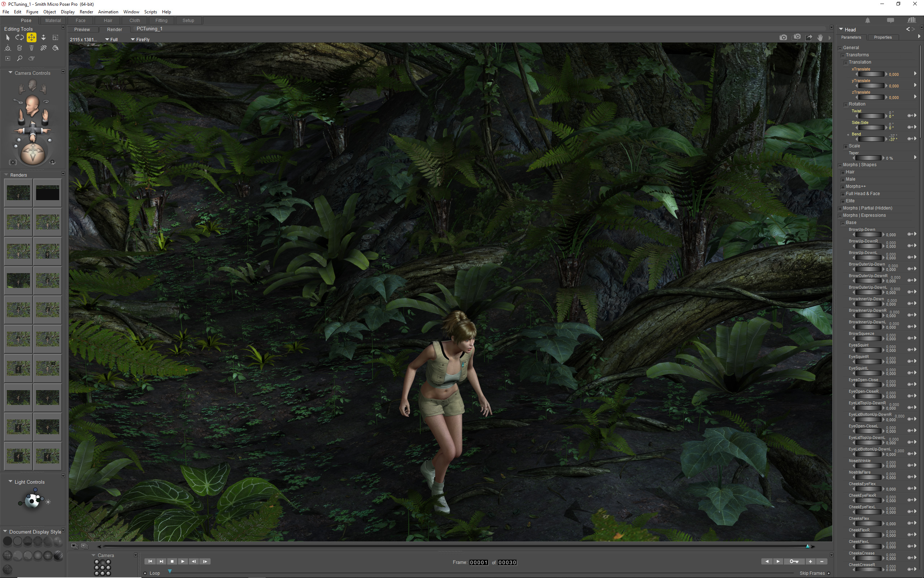Expand the Morphs++ group

[x=843, y=187]
